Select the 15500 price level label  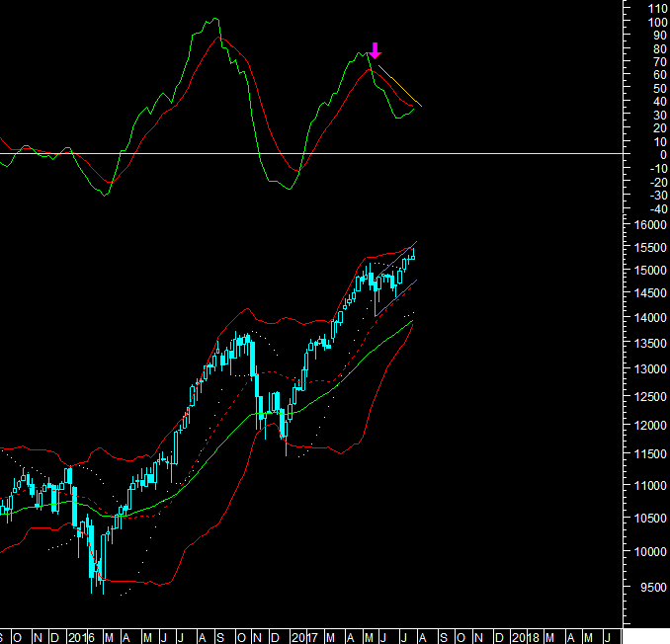(651, 247)
